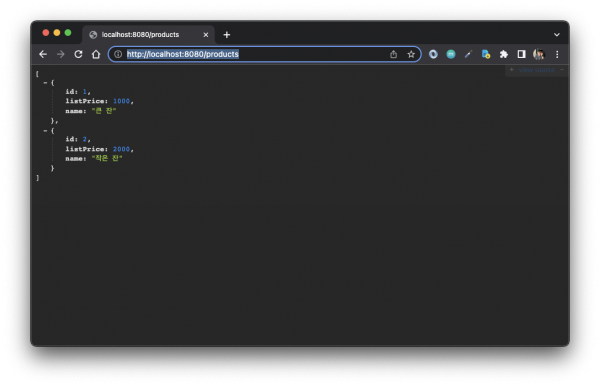Screen dimensions: 600x387
Task: Share this page using the share icon
Action: pyautogui.click(x=393, y=54)
